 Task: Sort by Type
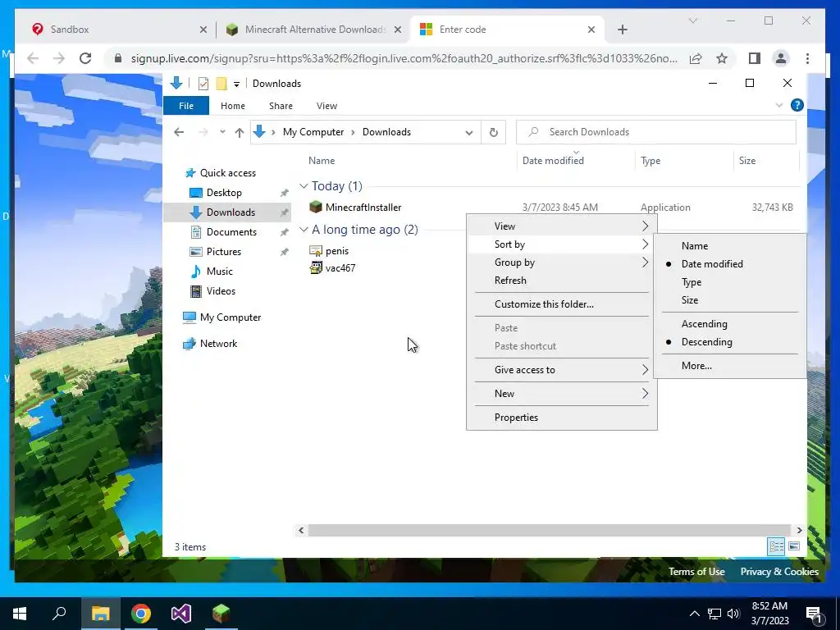(x=729, y=282)
